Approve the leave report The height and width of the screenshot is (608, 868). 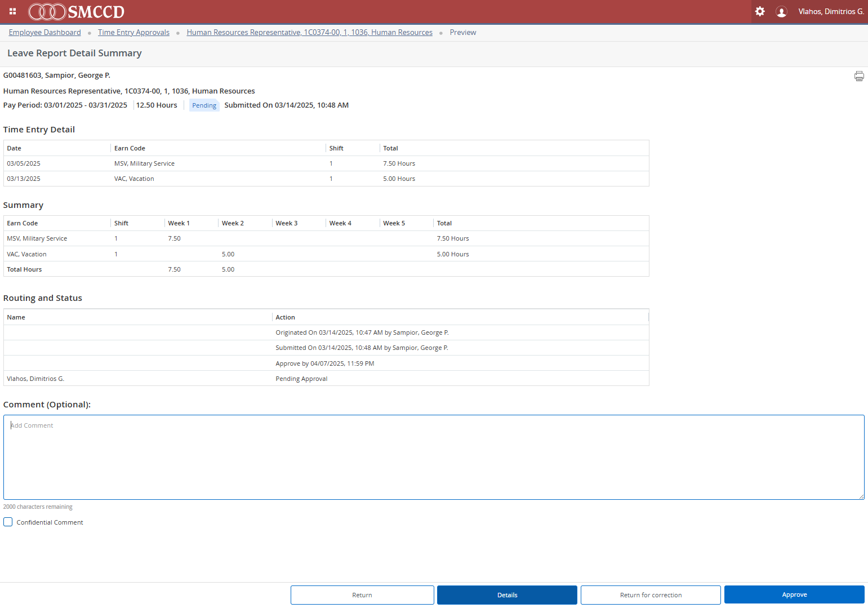tap(794, 594)
